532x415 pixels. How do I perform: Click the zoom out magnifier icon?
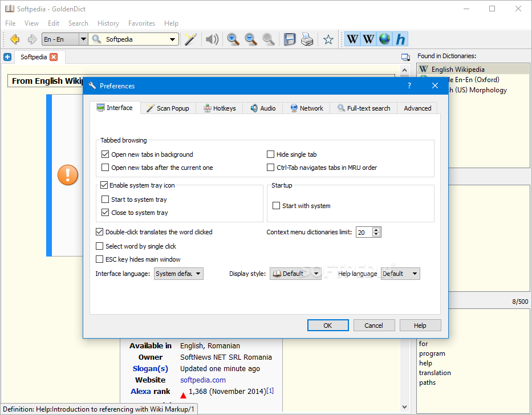pos(251,39)
